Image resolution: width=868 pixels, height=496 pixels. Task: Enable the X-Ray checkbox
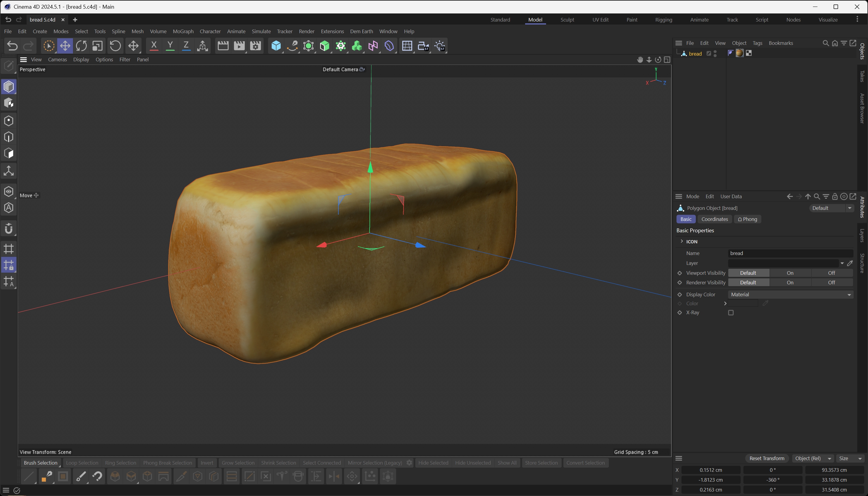click(731, 313)
